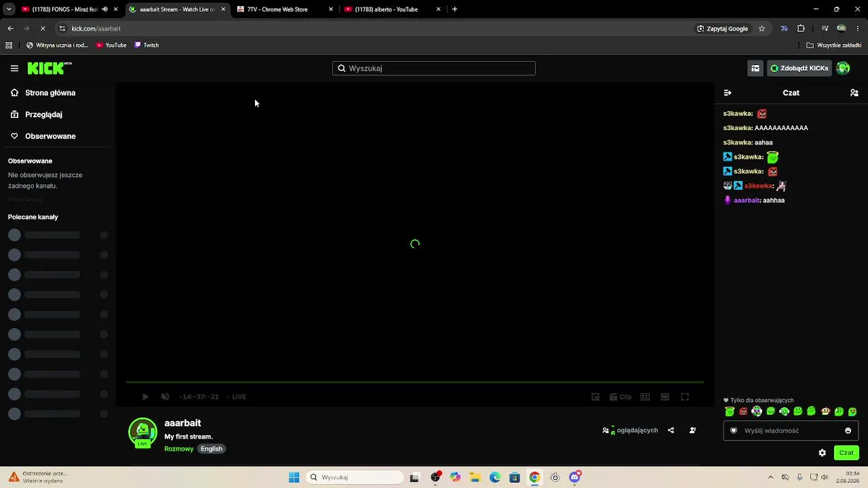Click the green video progress bar

click(x=415, y=382)
